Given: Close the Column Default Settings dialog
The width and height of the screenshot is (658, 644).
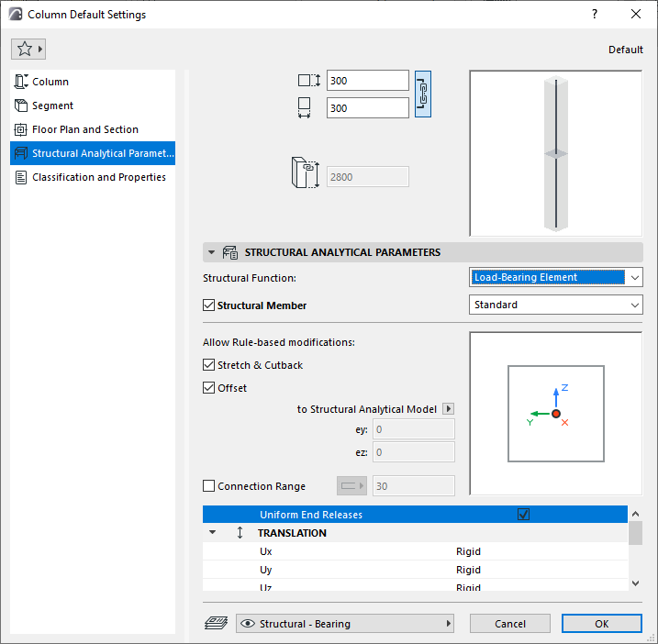Looking at the screenshot, I should pos(636,15).
